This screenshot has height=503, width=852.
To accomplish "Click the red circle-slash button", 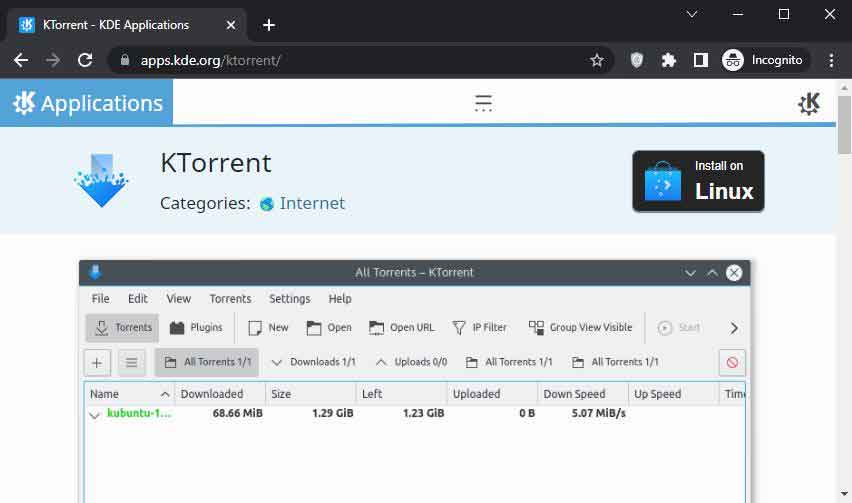I will 732,362.
